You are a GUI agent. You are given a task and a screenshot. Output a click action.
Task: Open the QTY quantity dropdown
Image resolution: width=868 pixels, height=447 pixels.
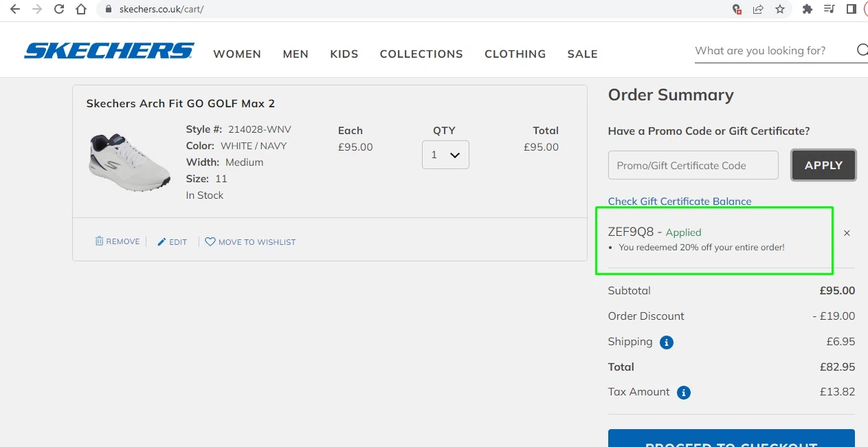(x=445, y=155)
